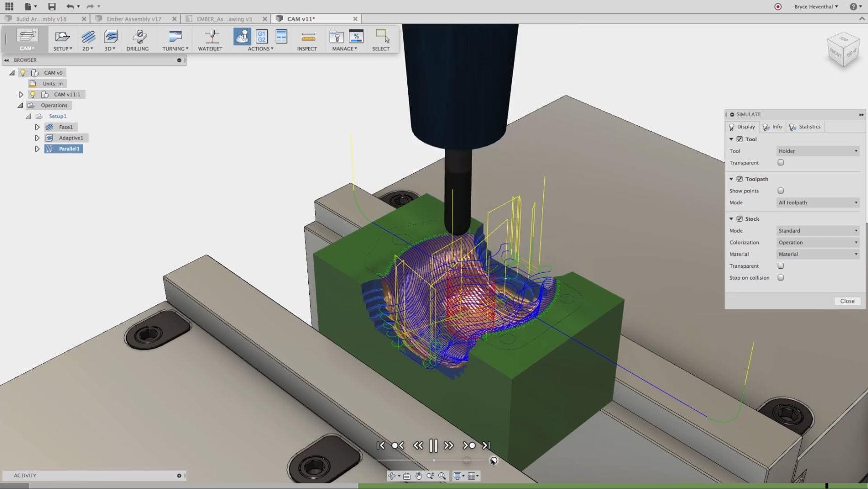
Task: Jump to simulation start
Action: point(381,445)
